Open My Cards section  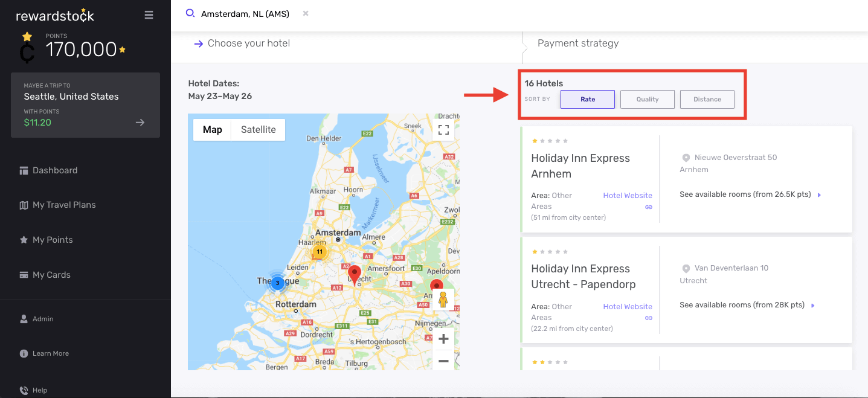pos(51,275)
